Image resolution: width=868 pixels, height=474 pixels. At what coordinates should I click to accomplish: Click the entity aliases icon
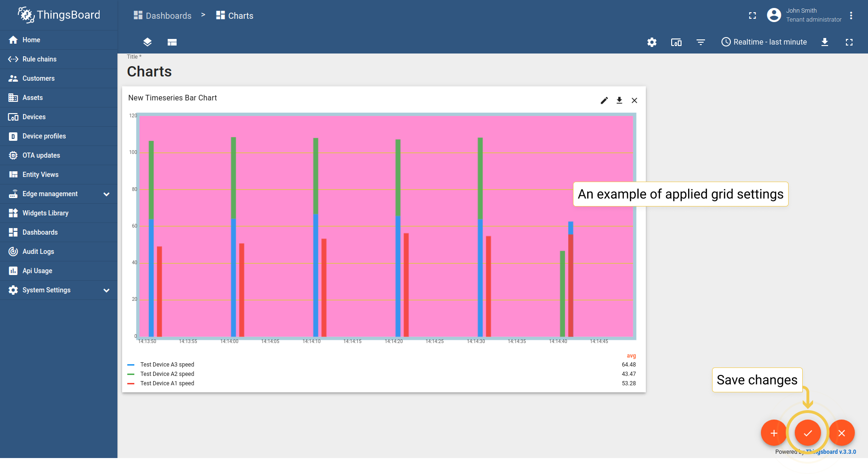pos(676,42)
